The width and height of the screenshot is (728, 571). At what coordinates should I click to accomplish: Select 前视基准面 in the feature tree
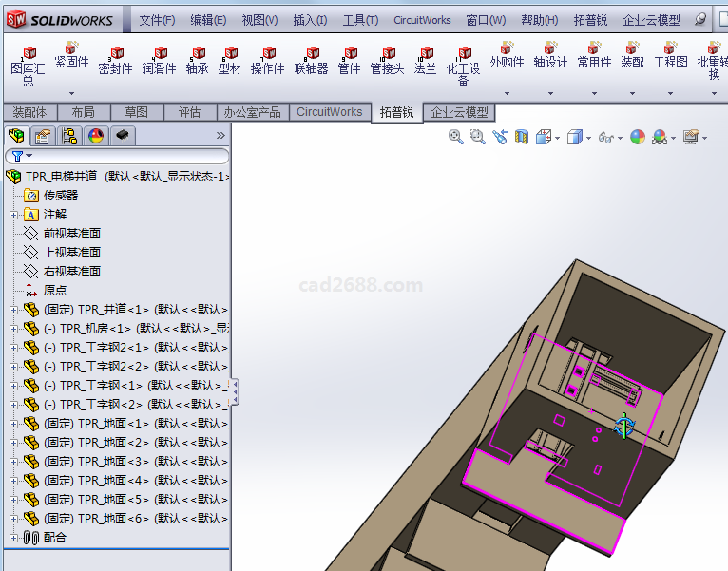(72, 234)
